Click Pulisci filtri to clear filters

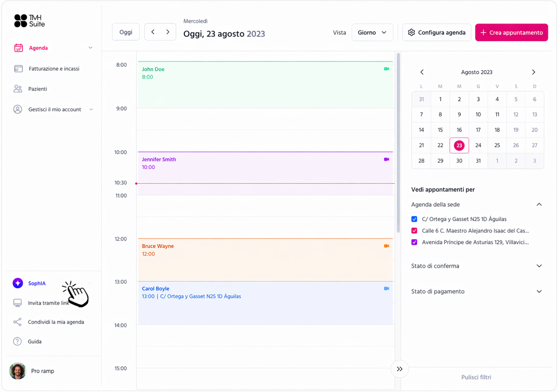click(476, 377)
